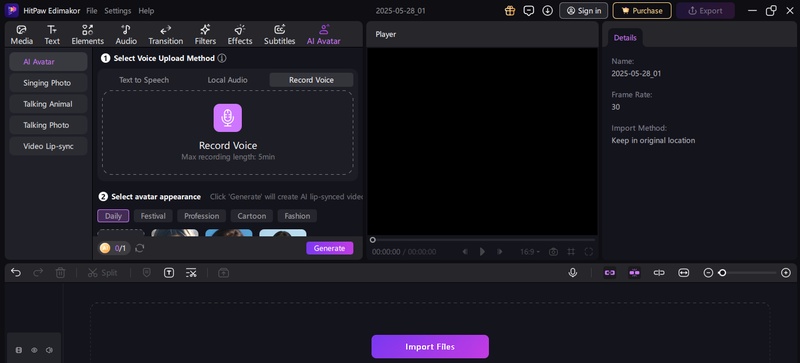This screenshot has width=800, height=363.
Task: Click the Split scissors tool
Action: (x=103, y=273)
